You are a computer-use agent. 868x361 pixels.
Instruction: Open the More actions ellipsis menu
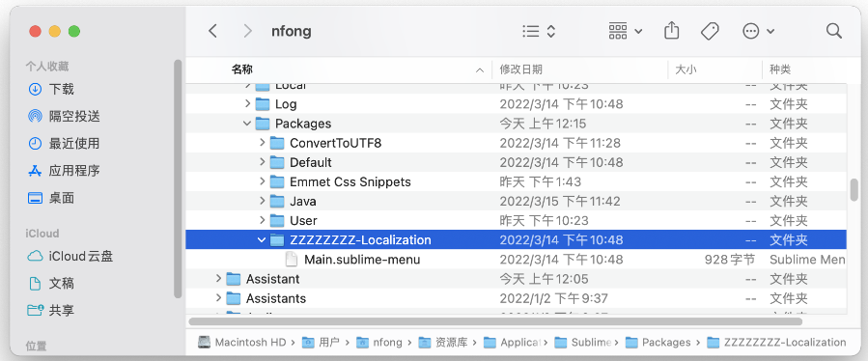click(758, 31)
